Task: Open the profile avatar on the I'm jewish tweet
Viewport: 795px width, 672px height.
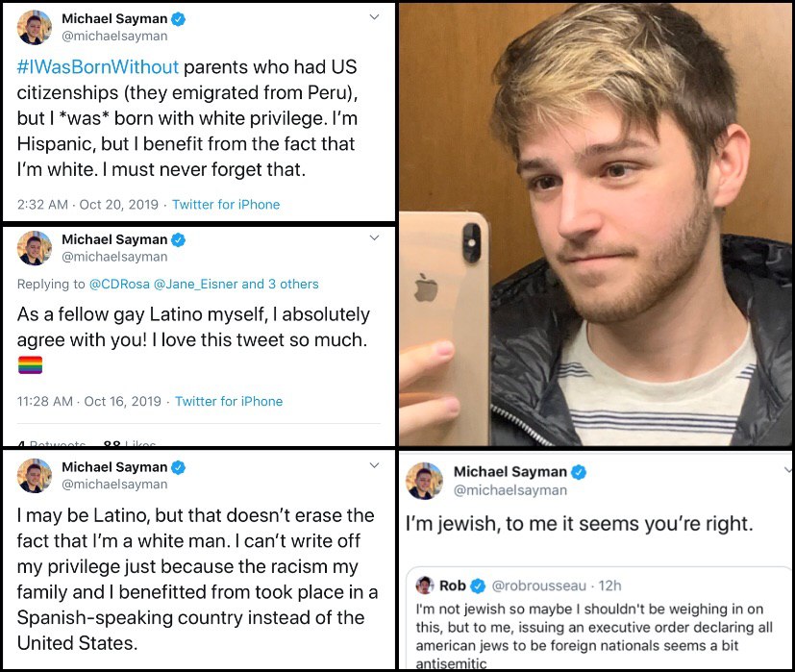Action: (425, 481)
